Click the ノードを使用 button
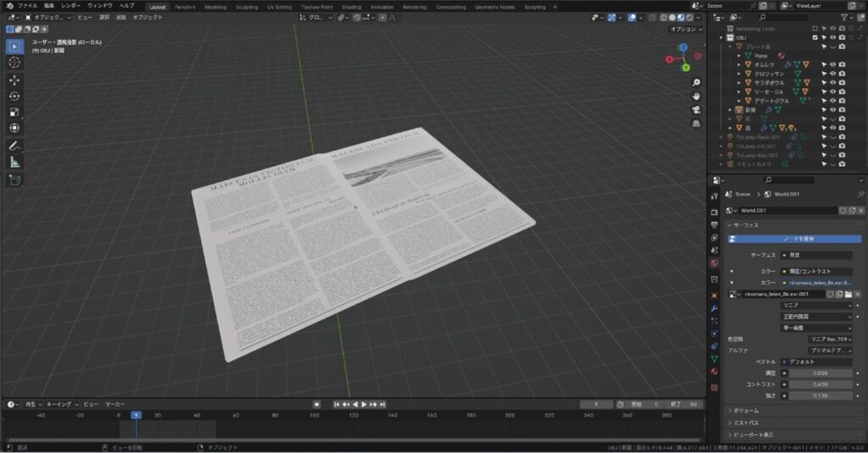 pyautogui.click(x=794, y=239)
